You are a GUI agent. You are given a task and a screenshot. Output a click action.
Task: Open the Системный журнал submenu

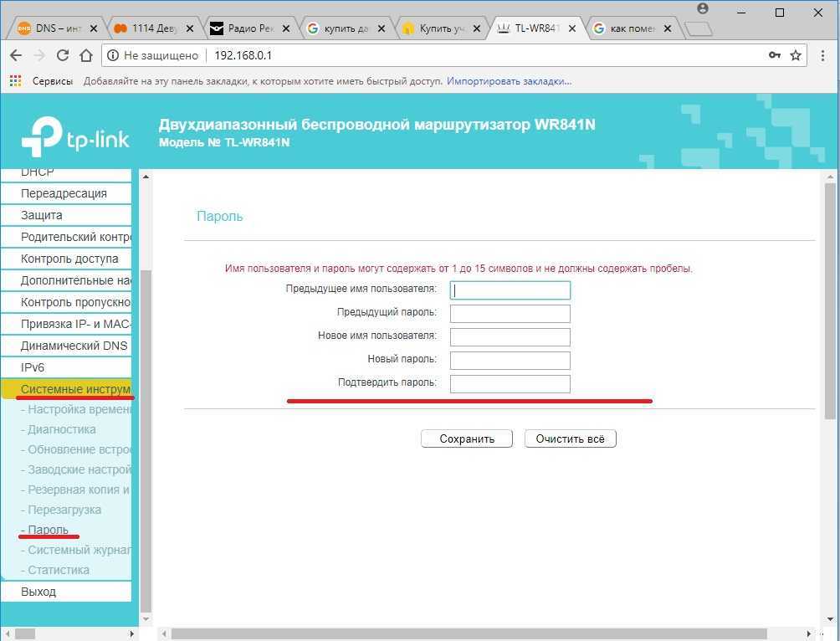pyautogui.click(x=75, y=550)
